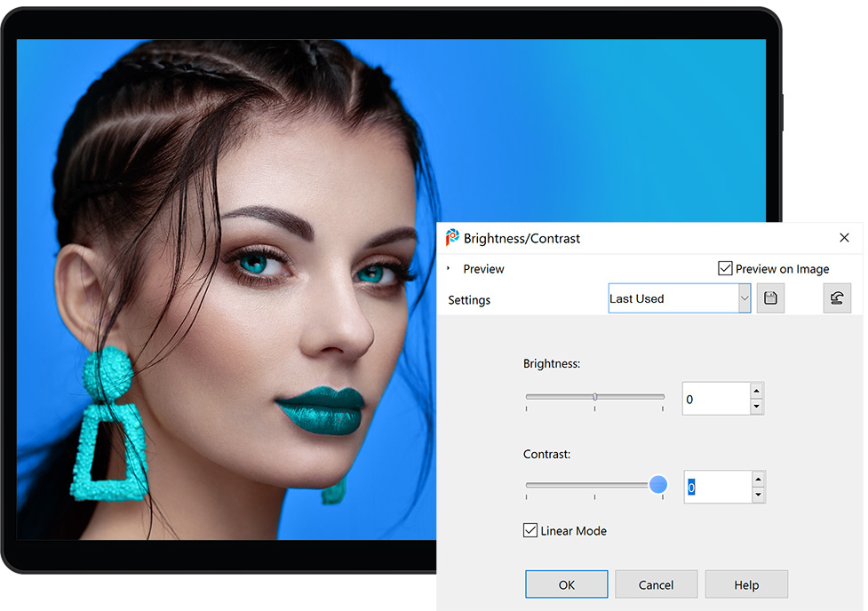Increase Contrast with the up spinner arrow
The height and width of the screenshot is (611, 868).
pyautogui.click(x=759, y=479)
